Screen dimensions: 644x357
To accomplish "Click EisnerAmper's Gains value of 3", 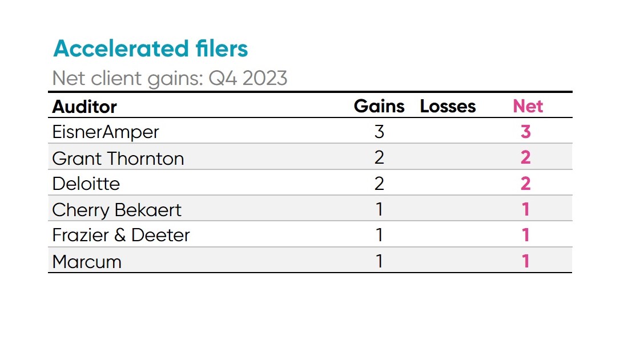I will click(379, 132).
